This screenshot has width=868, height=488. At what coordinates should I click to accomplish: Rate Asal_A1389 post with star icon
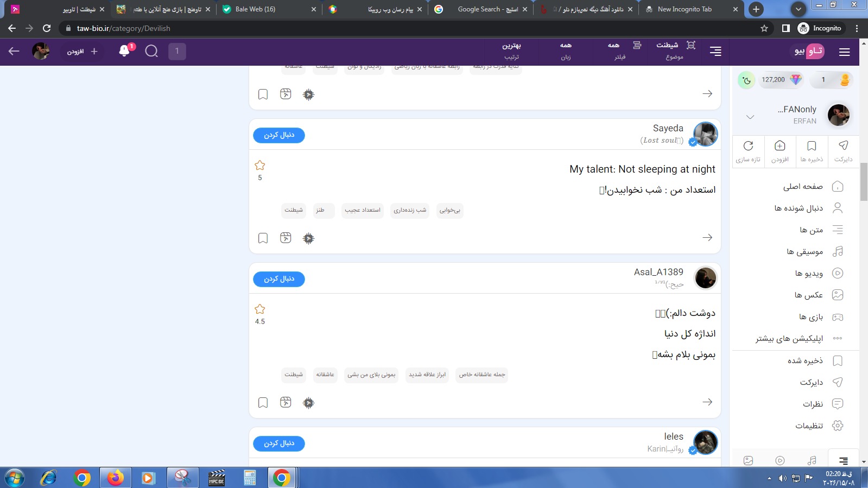260,309
